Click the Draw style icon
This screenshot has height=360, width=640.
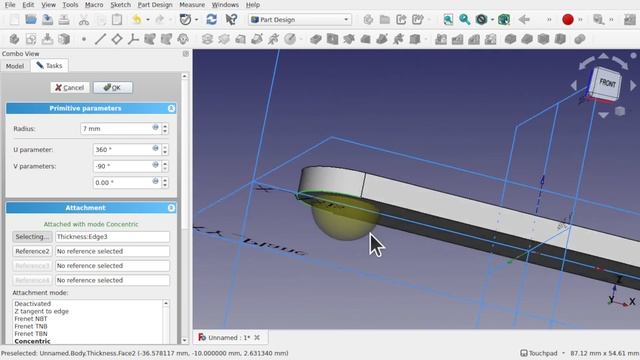(x=481, y=20)
